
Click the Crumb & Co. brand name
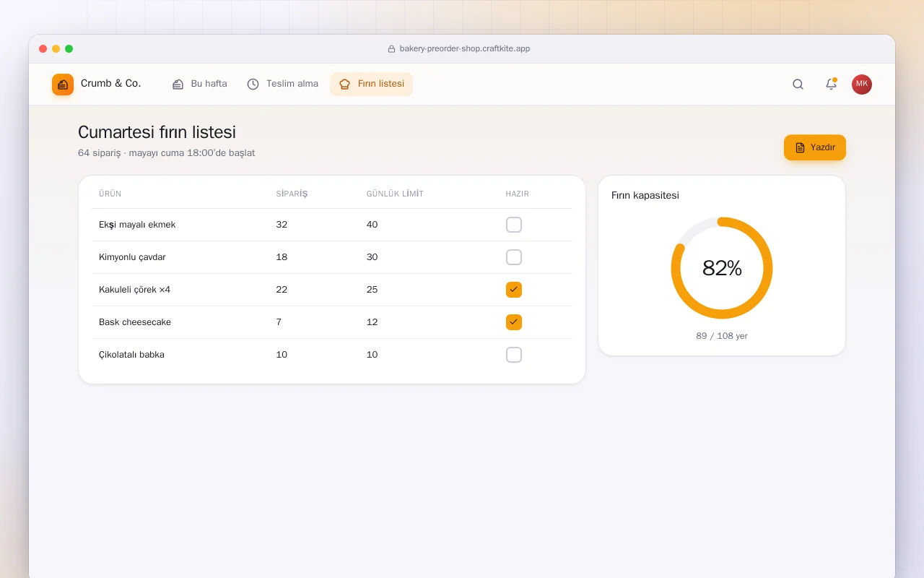[110, 84]
